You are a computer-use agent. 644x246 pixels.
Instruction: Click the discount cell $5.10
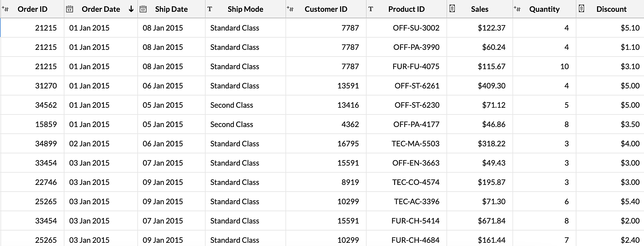(x=630, y=28)
